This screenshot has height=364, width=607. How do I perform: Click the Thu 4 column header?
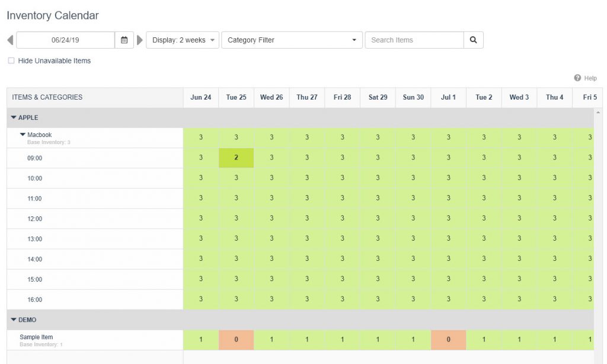pyautogui.click(x=555, y=97)
